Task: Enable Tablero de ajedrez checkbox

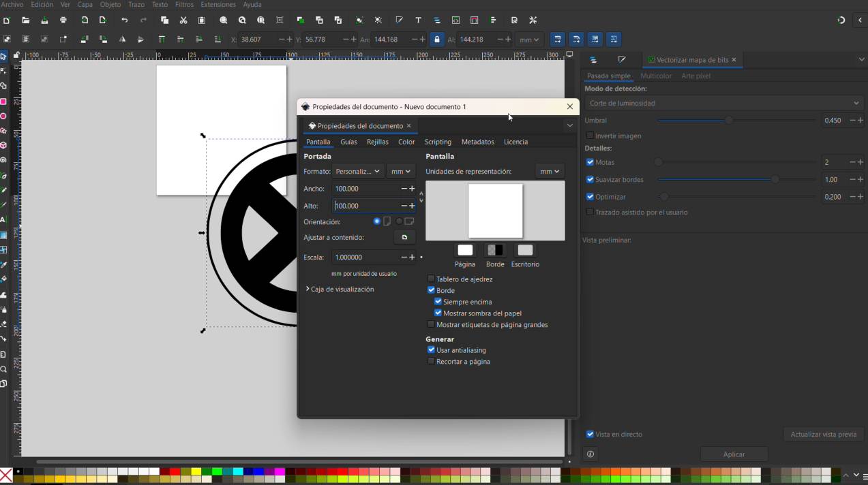Action: click(x=431, y=279)
